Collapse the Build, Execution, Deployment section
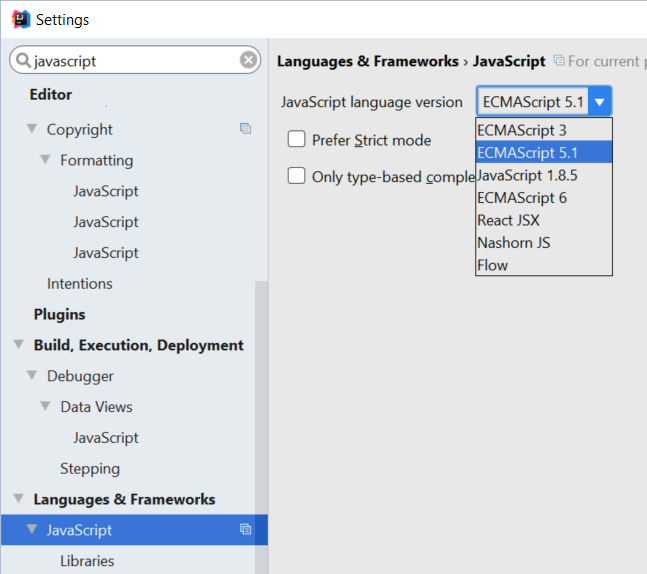Viewport: 647px width, 574px height. pyautogui.click(x=18, y=345)
